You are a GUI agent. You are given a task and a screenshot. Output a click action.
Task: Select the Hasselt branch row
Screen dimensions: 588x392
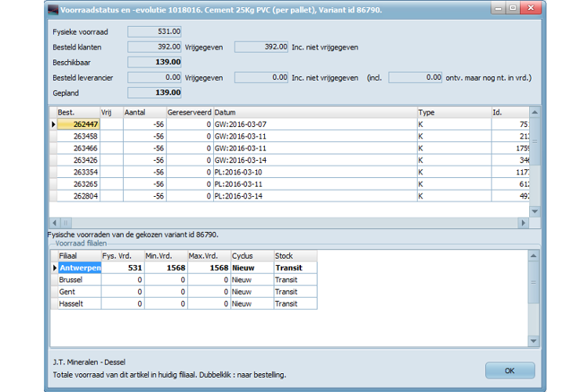pos(184,304)
